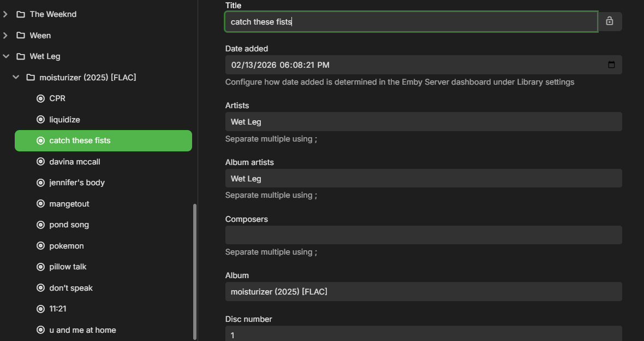Open the calendar picker in Date added

tap(611, 65)
